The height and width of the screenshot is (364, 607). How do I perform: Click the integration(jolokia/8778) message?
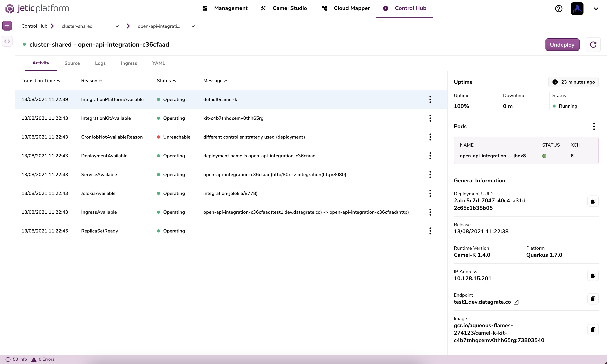230,193
